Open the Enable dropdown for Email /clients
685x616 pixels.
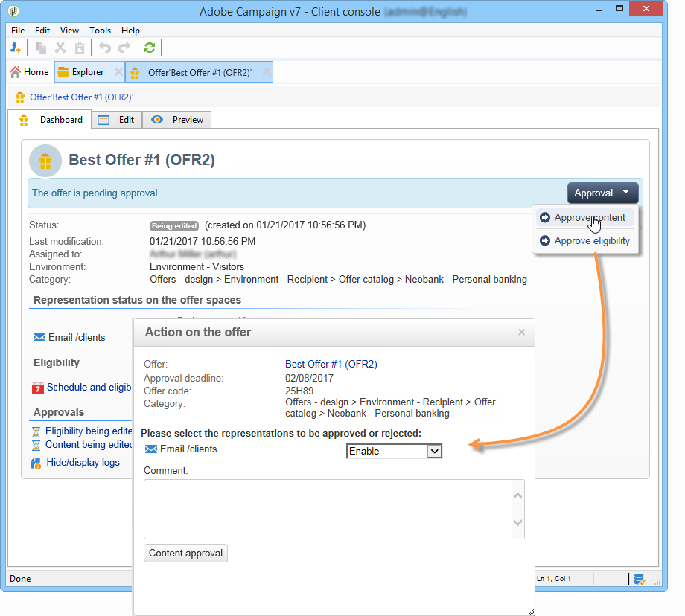point(394,451)
